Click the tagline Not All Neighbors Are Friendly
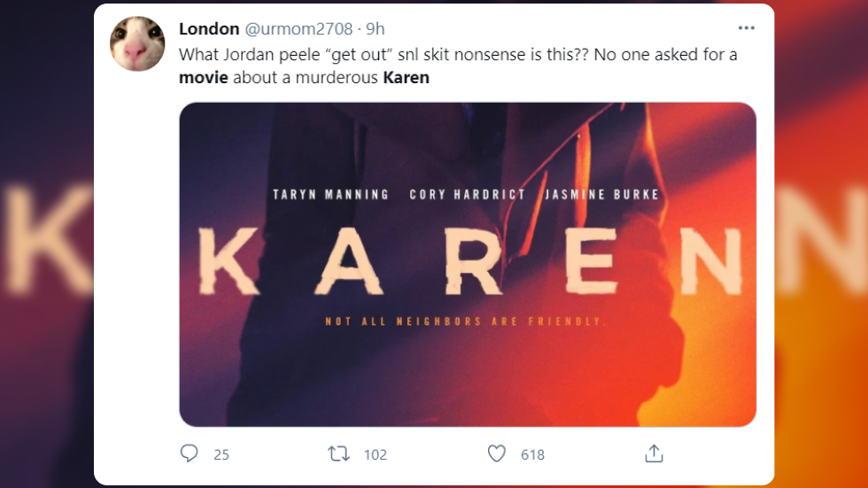Image resolution: width=868 pixels, height=488 pixels. click(x=466, y=321)
